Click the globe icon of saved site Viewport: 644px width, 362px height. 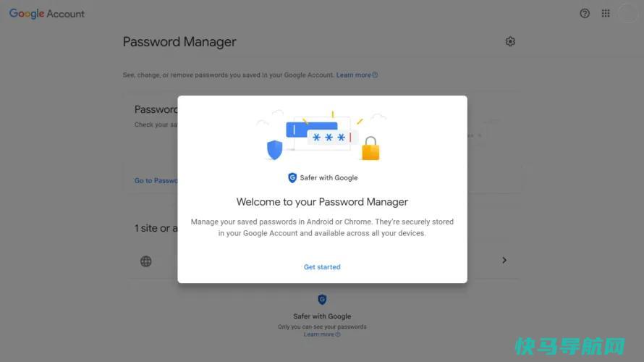145,261
